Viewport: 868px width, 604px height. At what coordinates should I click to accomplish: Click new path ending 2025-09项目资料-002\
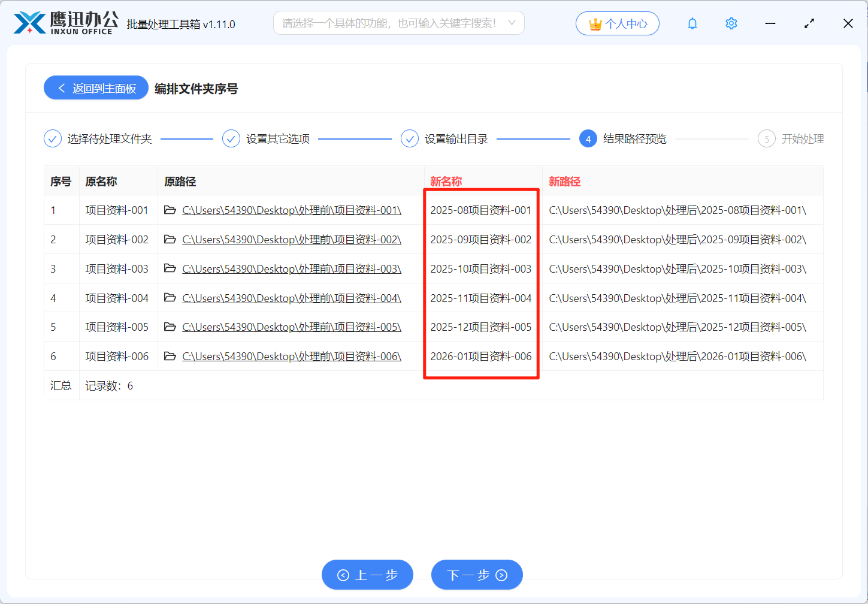click(x=678, y=240)
